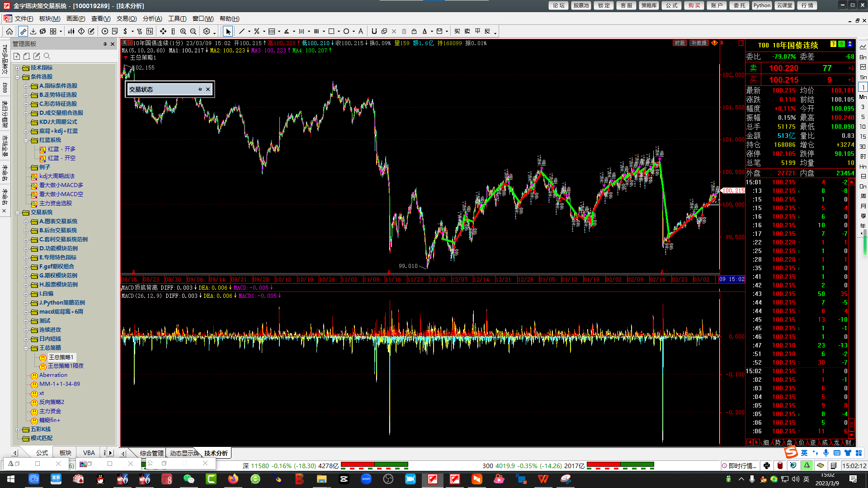Viewport: 868px width, 488px height.
Task: Select the line drawing tool
Action: coord(242,31)
